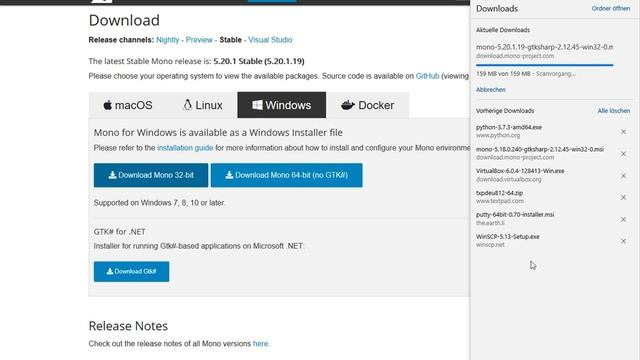Click the Download Gtk# button
This screenshot has width=640, height=360.
tap(131, 271)
